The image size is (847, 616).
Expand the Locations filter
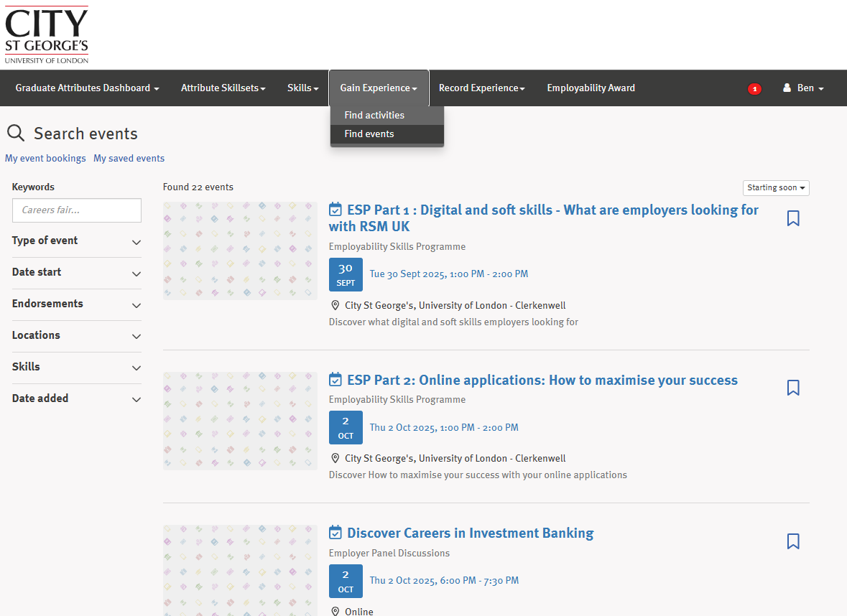77,335
